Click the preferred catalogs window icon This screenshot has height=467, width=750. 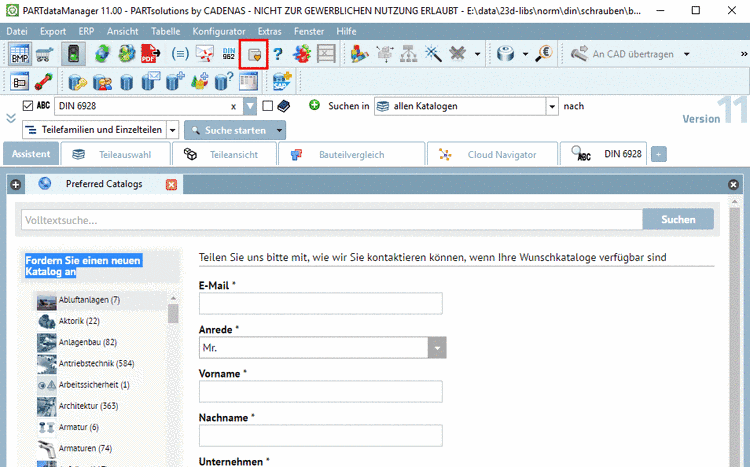254,55
